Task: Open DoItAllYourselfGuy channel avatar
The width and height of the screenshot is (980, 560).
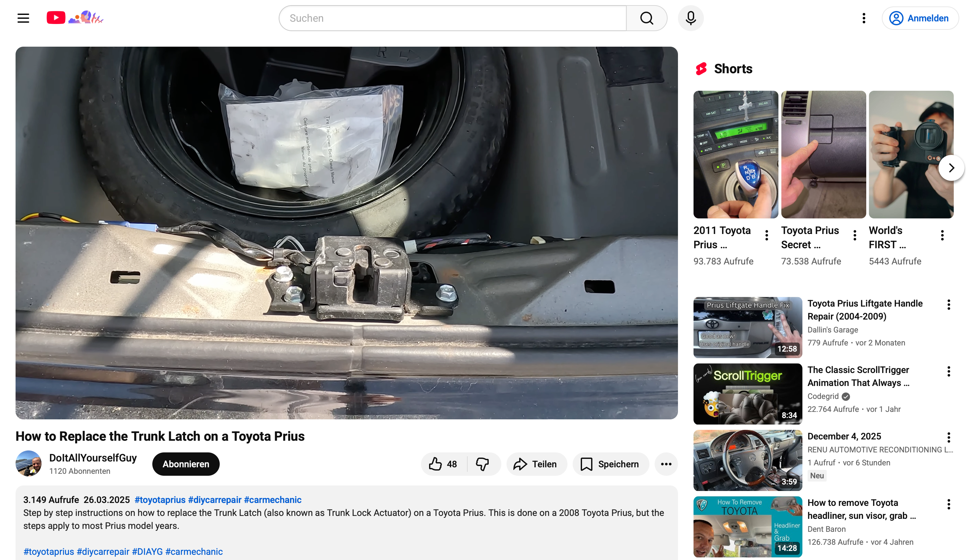Action: tap(29, 463)
